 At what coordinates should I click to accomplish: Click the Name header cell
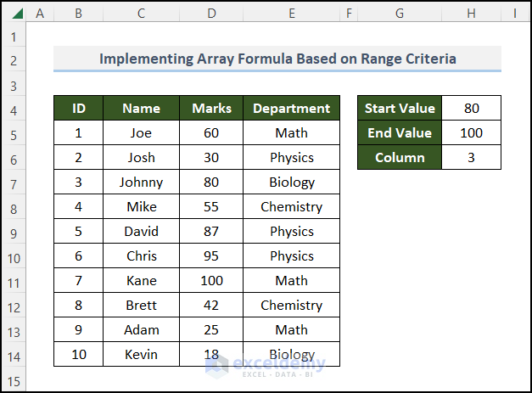[141, 109]
